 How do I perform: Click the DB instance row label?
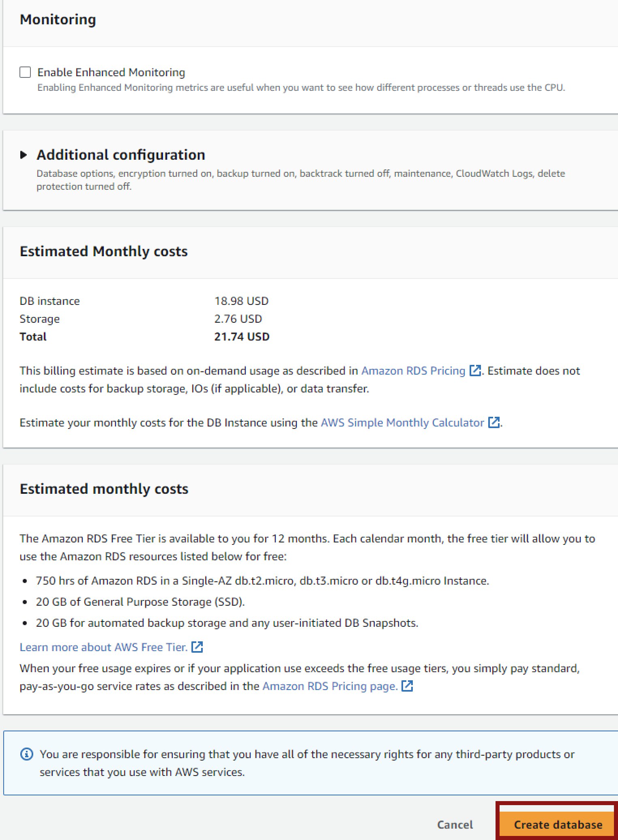click(49, 301)
